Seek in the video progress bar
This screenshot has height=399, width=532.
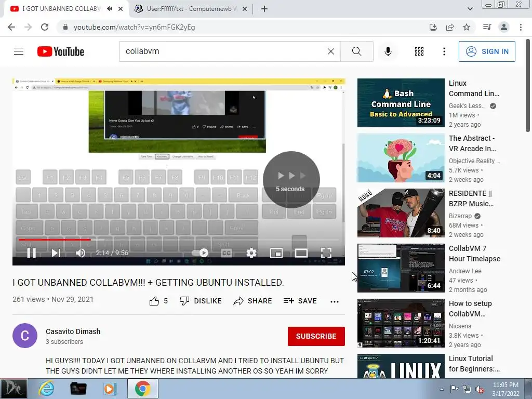179,240
